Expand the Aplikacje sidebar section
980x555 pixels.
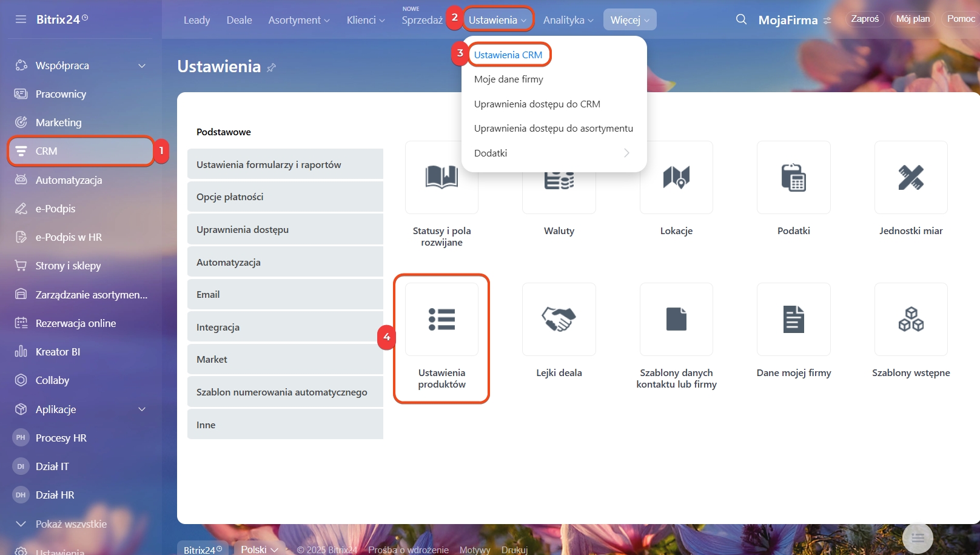(142, 409)
